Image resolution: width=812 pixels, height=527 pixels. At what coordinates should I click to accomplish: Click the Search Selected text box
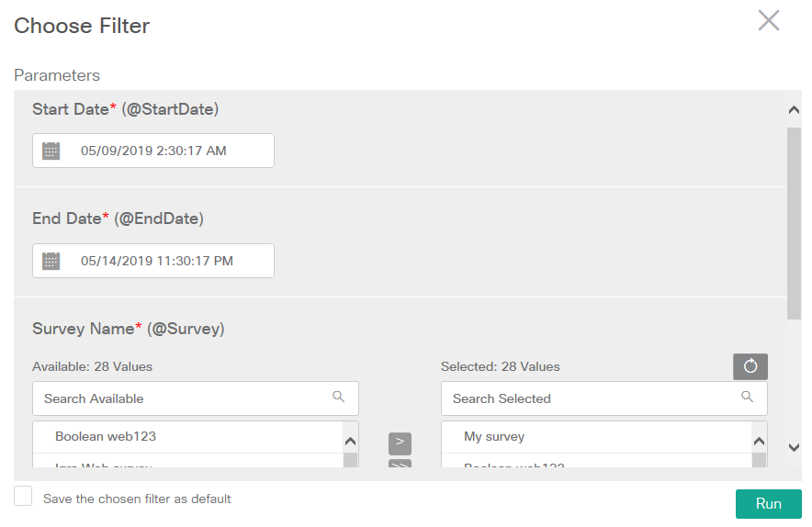tap(592, 398)
